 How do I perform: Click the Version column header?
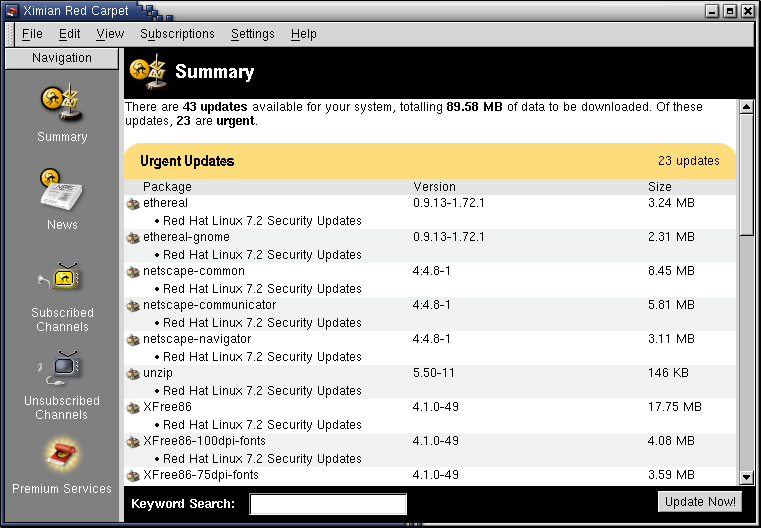[x=434, y=187]
